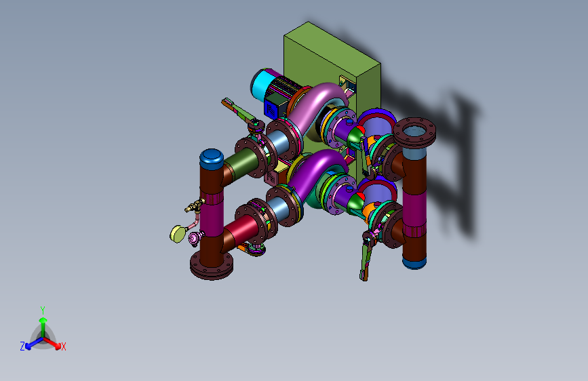Select the yellow pressure gauge dial
Screen dimensions: 588x381
coord(178,234)
